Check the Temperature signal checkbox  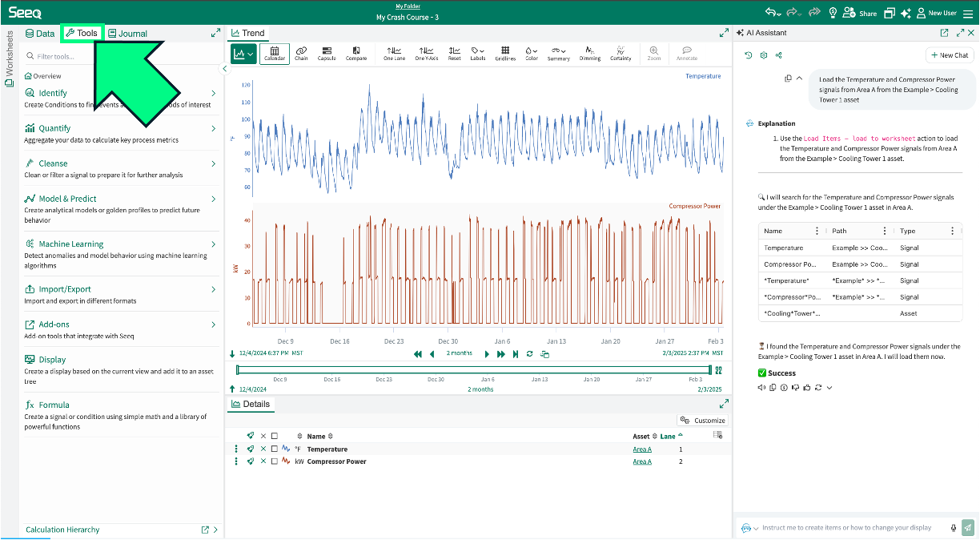click(275, 449)
